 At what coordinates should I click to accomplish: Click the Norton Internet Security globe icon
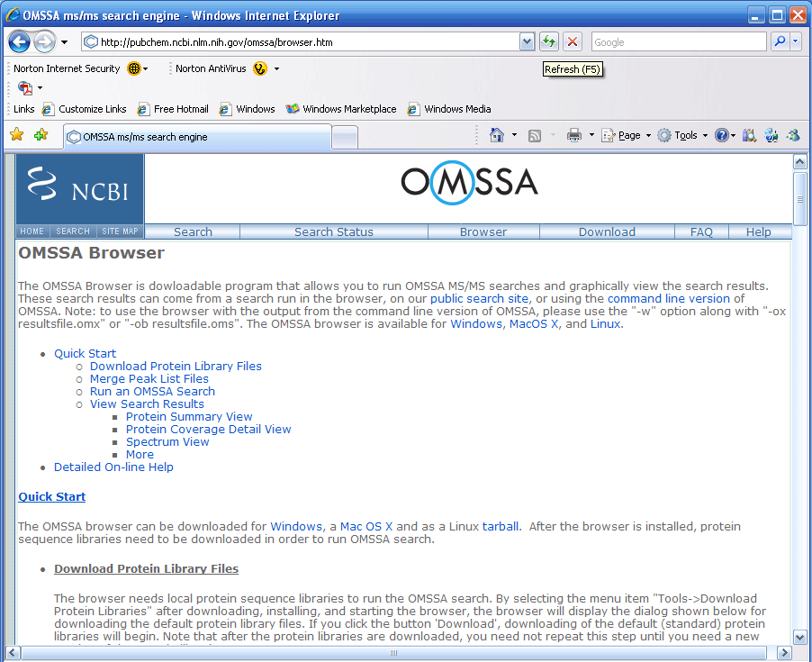(x=133, y=68)
